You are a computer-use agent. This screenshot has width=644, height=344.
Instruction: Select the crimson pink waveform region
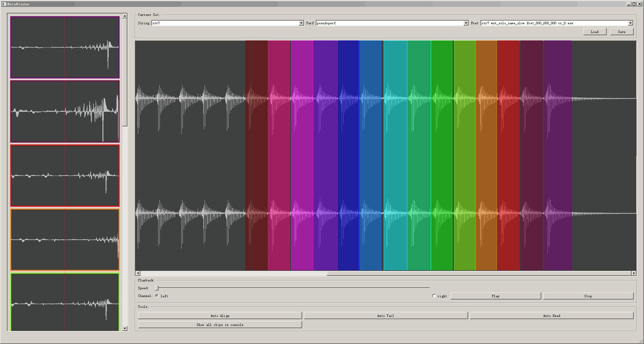(x=279, y=155)
